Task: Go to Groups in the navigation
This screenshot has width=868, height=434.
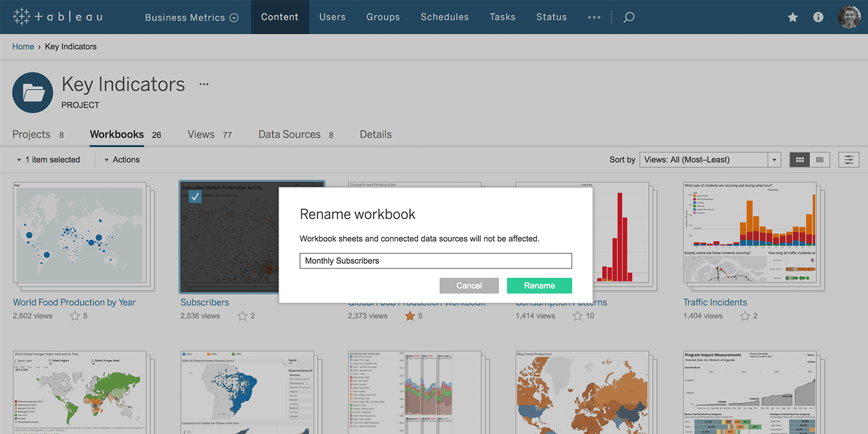Action: pyautogui.click(x=383, y=17)
